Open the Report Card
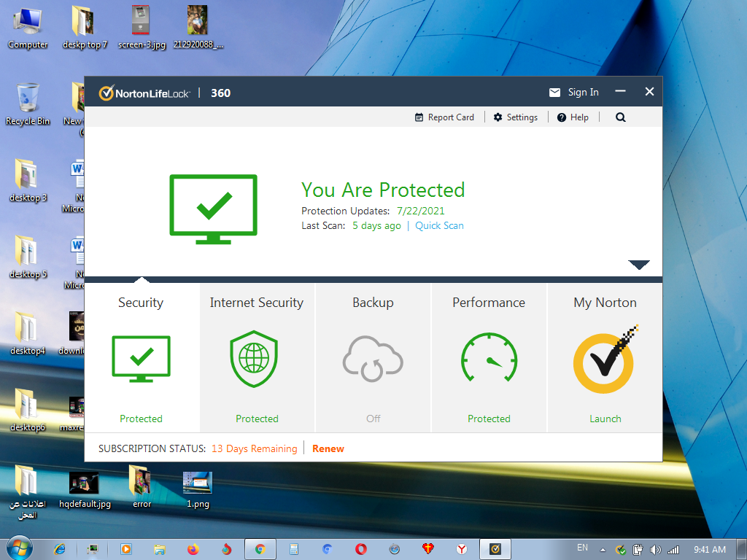Image resolution: width=747 pixels, height=560 pixels. [444, 117]
